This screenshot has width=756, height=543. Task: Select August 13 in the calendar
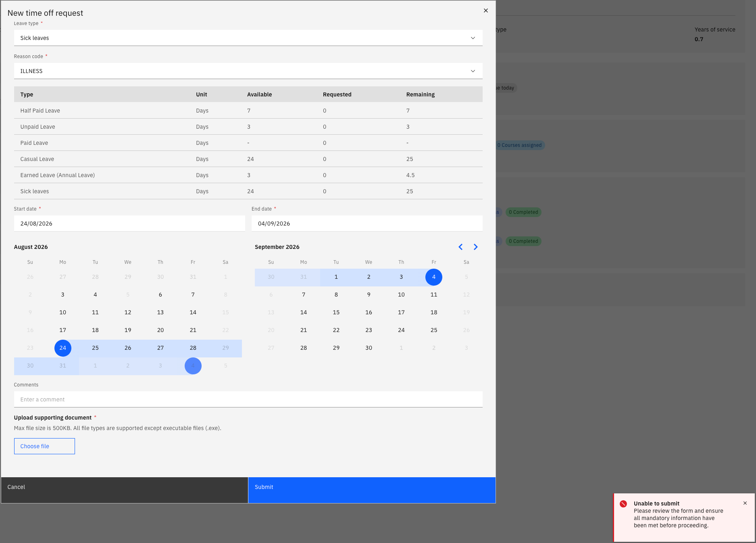click(160, 313)
